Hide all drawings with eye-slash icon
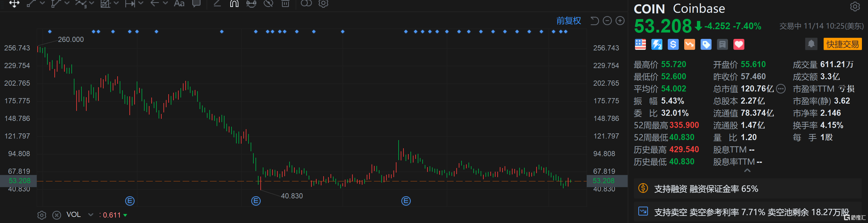The image size is (868, 223). (x=268, y=3)
